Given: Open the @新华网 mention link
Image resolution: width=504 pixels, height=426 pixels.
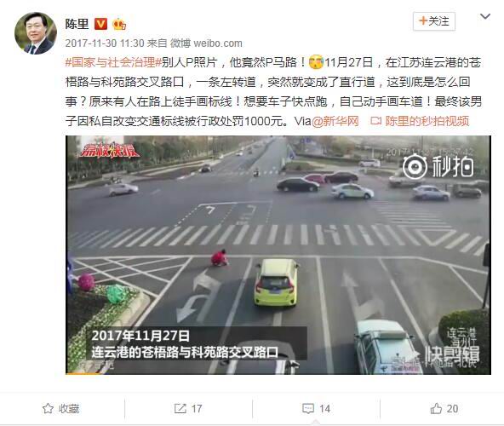Looking at the screenshot, I should [335, 121].
